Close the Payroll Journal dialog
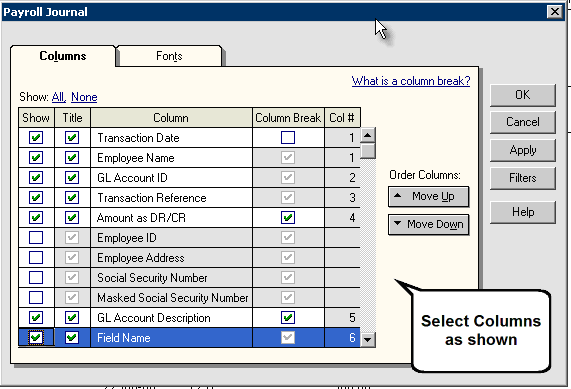This screenshot has width=571, height=389. coord(555,12)
